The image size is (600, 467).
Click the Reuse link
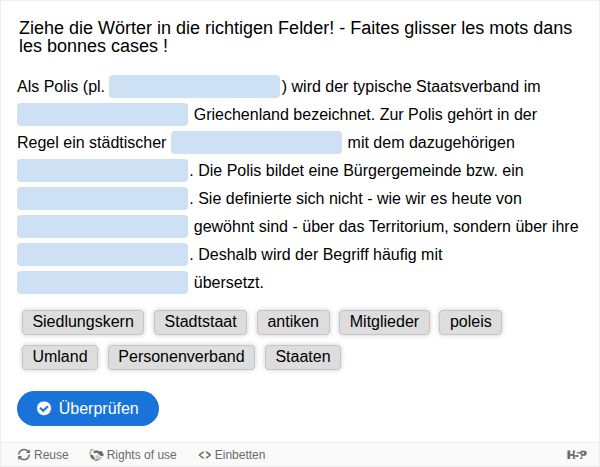[43, 455]
